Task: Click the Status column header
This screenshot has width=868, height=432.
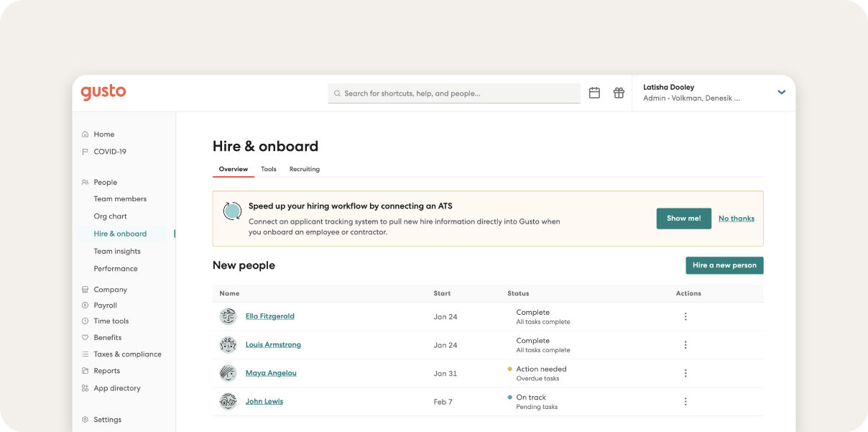Action: (x=518, y=293)
